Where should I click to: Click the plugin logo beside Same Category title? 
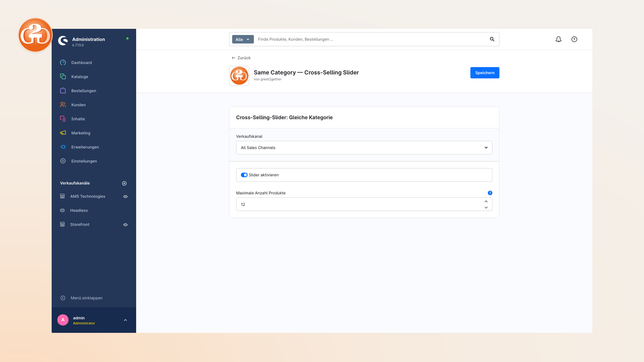pos(239,76)
